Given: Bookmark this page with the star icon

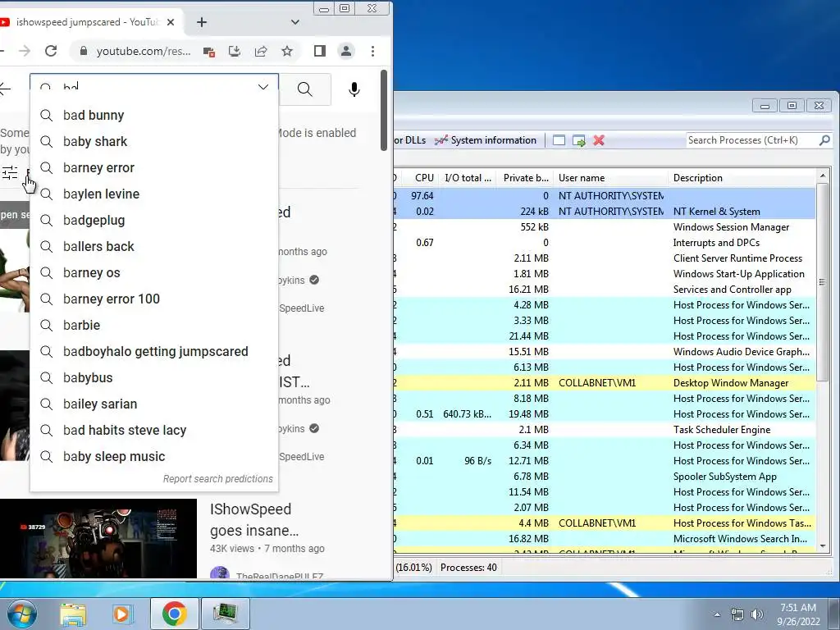Looking at the screenshot, I should [x=287, y=51].
